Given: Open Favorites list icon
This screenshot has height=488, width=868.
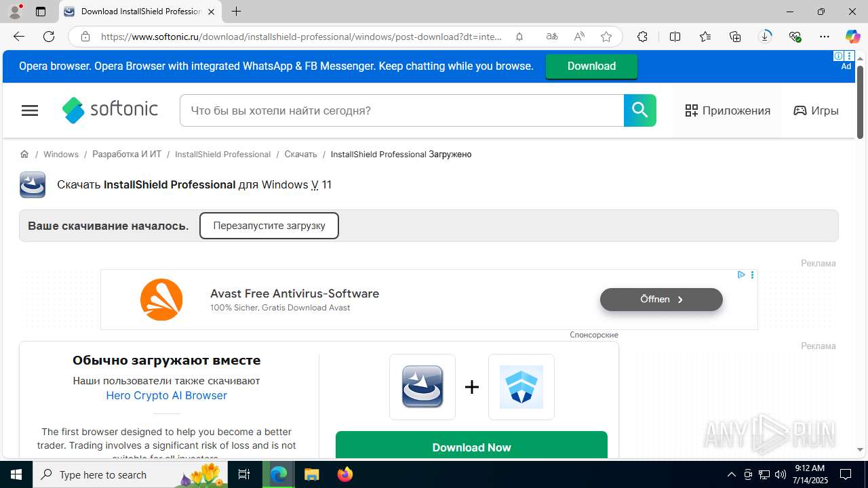Looking at the screenshot, I should [x=705, y=37].
